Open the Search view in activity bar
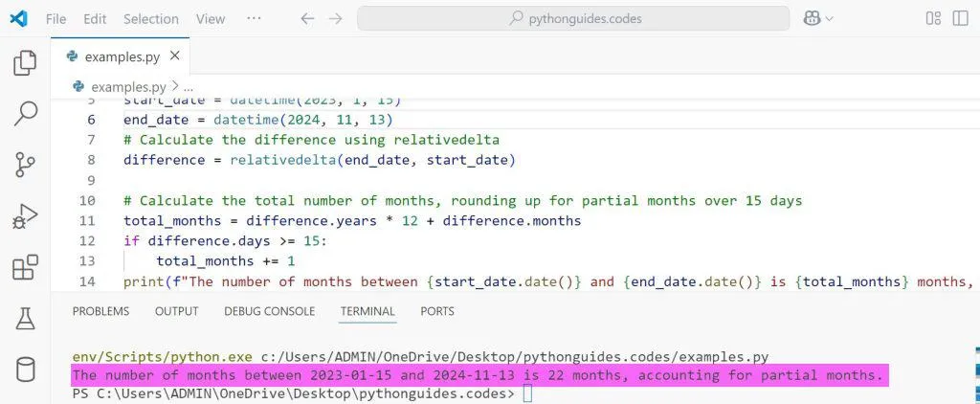This screenshot has height=404, width=980. point(25,113)
